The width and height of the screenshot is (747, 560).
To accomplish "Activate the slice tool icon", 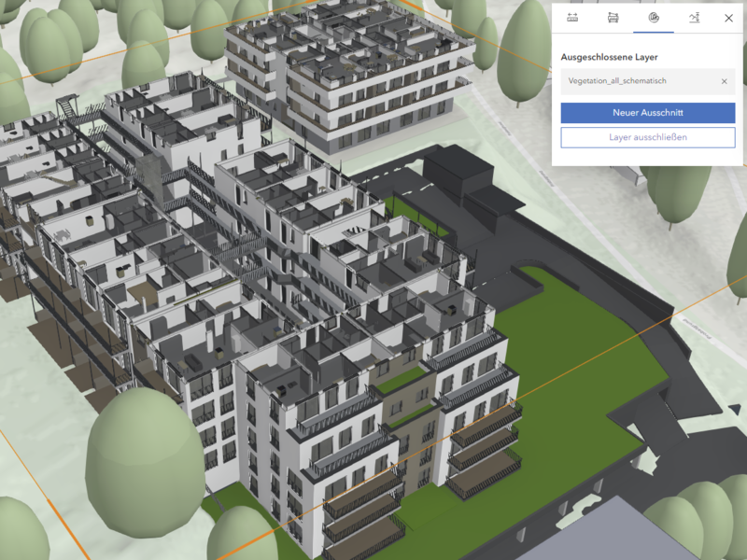I will point(653,18).
